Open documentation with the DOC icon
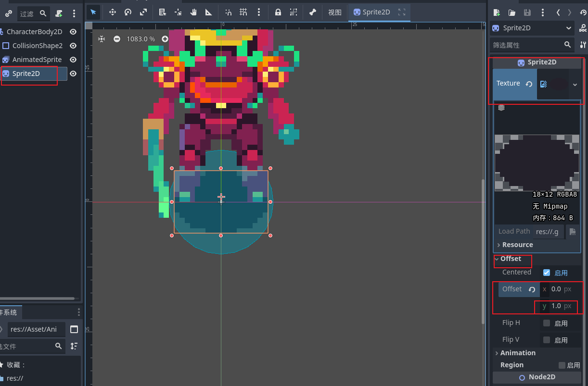This screenshot has width=588, height=386. pos(583,28)
